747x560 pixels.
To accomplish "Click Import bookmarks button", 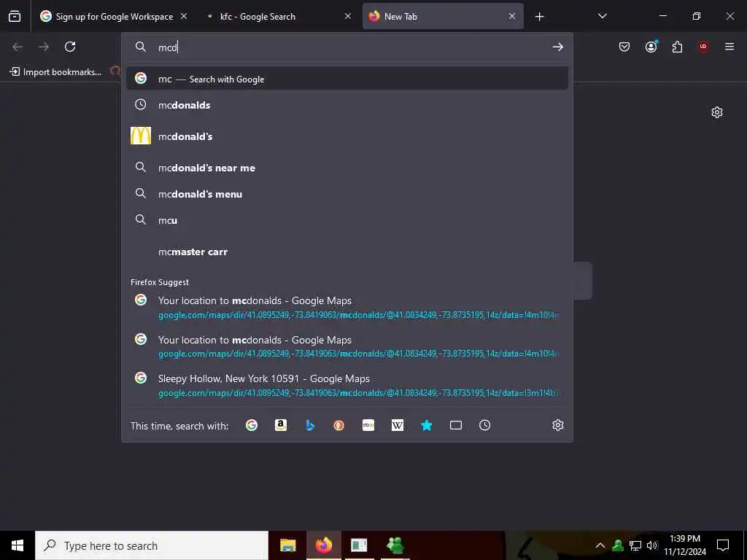I will [x=55, y=72].
